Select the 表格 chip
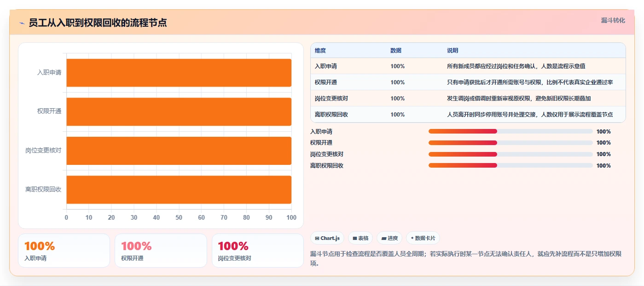 (360, 238)
